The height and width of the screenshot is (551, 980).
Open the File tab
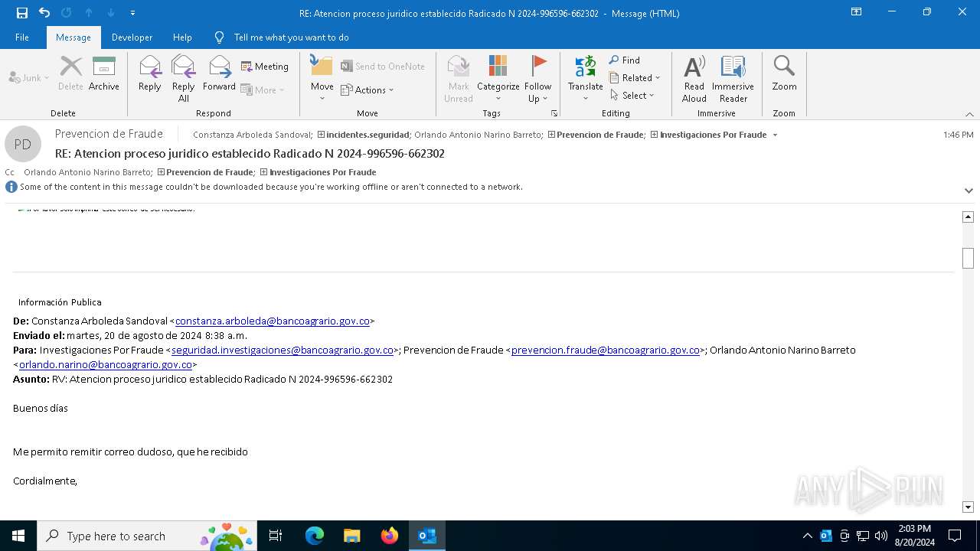point(22,37)
